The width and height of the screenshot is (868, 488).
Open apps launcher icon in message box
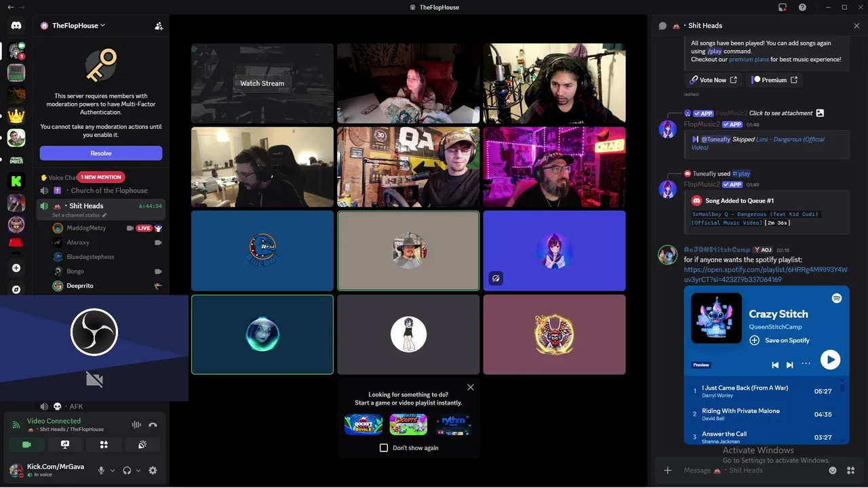(851, 470)
